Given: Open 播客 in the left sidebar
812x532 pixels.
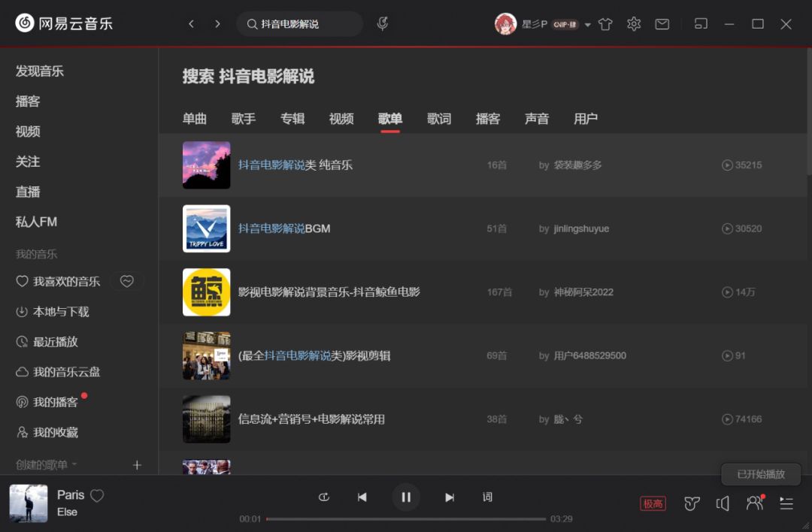Looking at the screenshot, I should pos(28,101).
